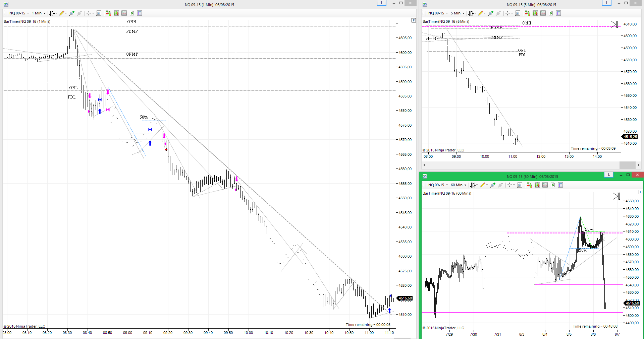Click the 4515,25 price marker in the 5 Min chart

tap(630, 137)
